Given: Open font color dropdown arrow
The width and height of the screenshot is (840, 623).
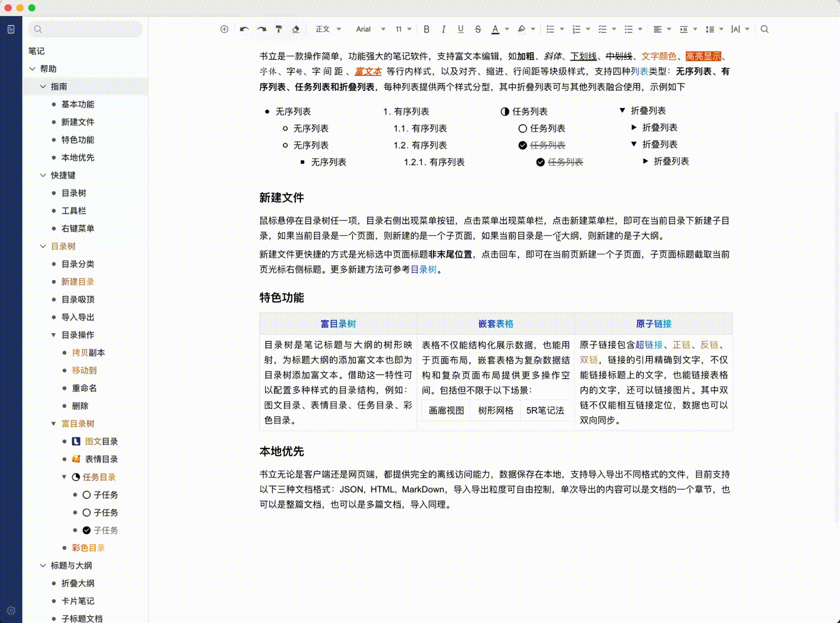Looking at the screenshot, I should pyautogui.click(x=507, y=29).
